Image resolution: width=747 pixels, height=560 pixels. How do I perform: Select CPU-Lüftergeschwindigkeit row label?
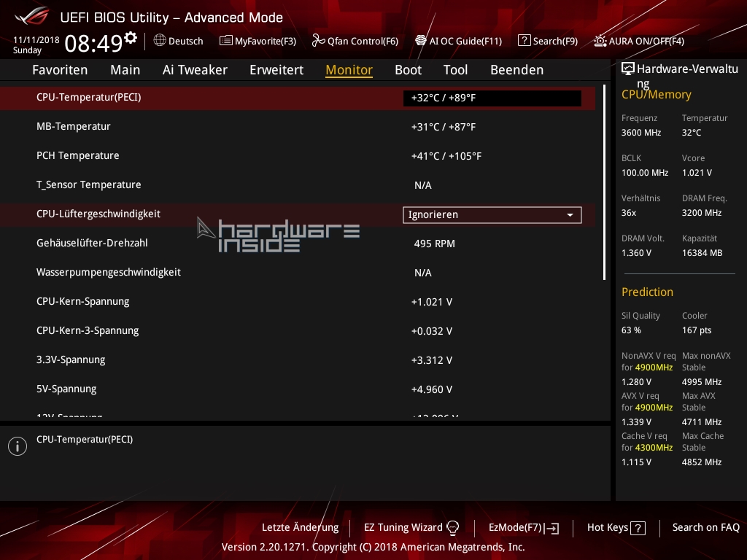pyautogui.click(x=98, y=214)
